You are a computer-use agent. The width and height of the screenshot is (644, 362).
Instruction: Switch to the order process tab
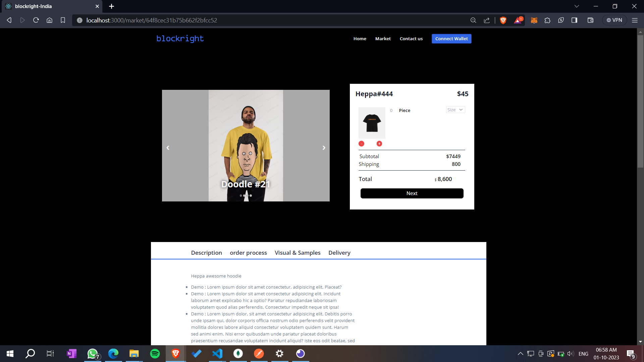248,253
